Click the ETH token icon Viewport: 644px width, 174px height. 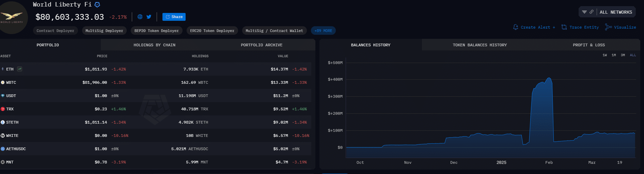click(x=3, y=69)
